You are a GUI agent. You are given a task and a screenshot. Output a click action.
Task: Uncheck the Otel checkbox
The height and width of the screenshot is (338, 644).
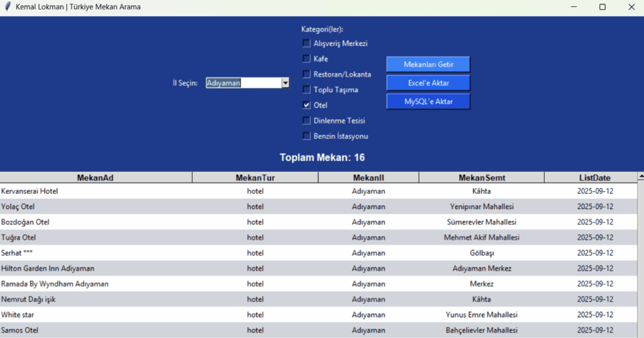coord(307,105)
